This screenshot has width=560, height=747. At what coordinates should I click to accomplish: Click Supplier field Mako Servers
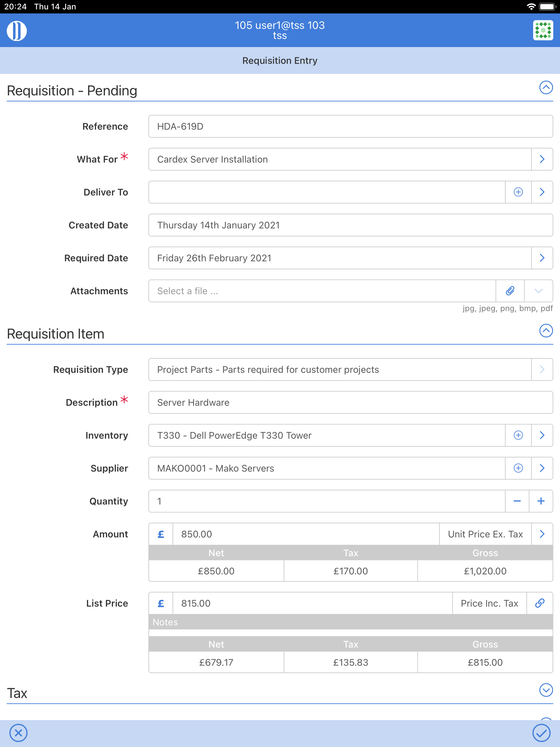point(327,468)
